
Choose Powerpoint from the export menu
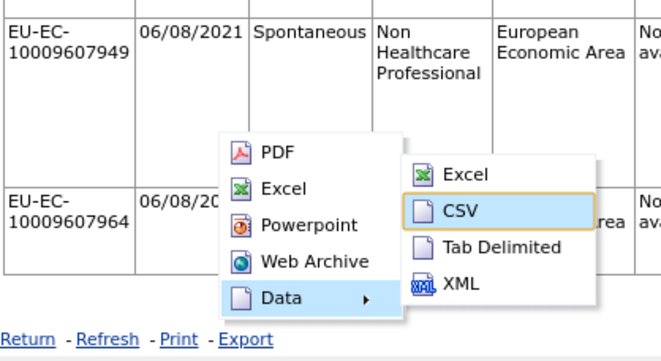pyautogui.click(x=311, y=226)
